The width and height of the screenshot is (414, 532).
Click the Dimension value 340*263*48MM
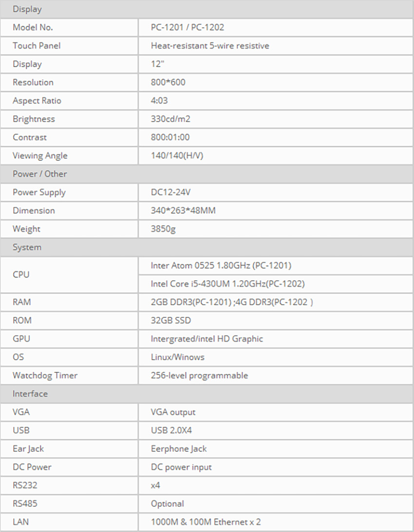pyautogui.click(x=184, y=211)
